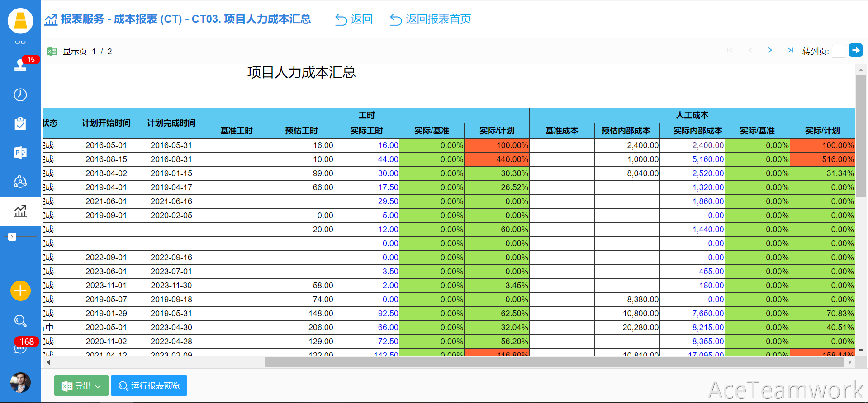
Task: Jump to the last report page
Action: pos(790,50)
